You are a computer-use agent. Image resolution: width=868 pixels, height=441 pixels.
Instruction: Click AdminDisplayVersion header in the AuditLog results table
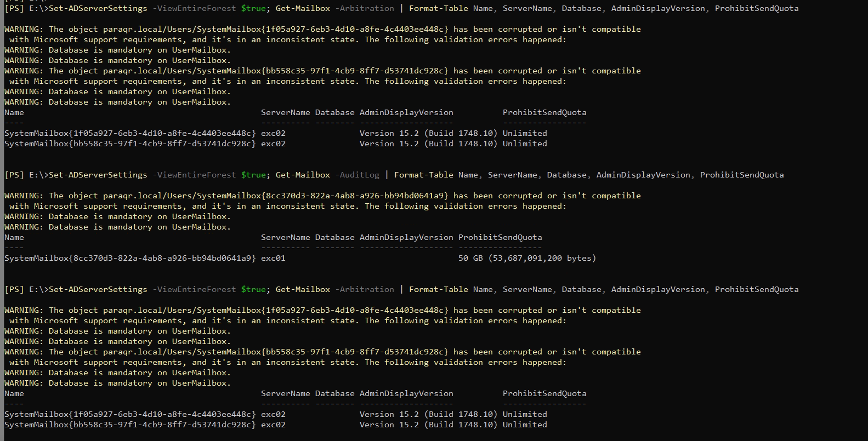point(406,237)
